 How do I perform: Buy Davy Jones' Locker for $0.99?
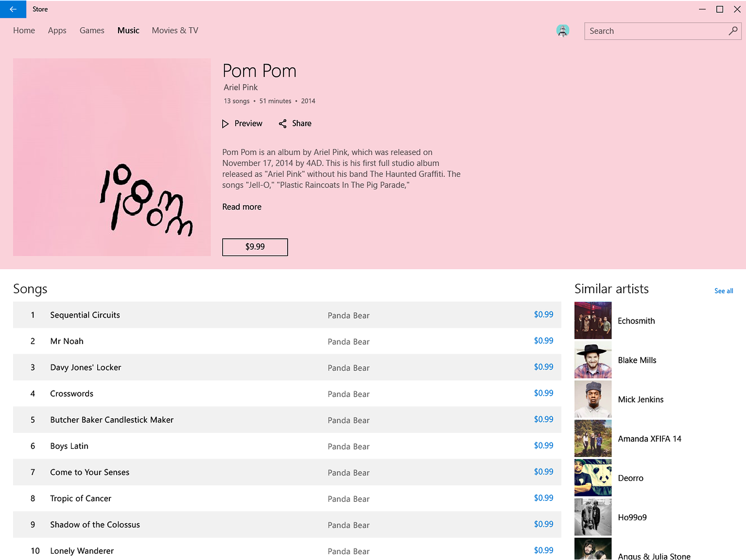pos(543,367)
